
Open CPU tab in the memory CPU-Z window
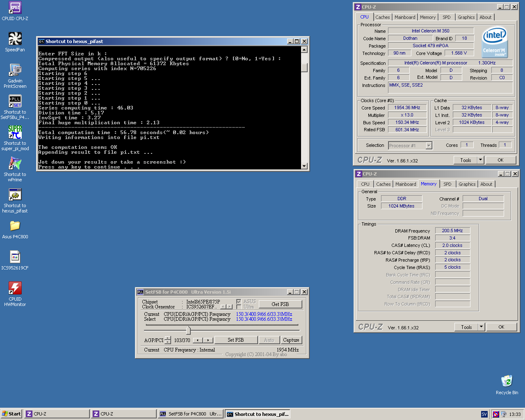click(365, 184)
